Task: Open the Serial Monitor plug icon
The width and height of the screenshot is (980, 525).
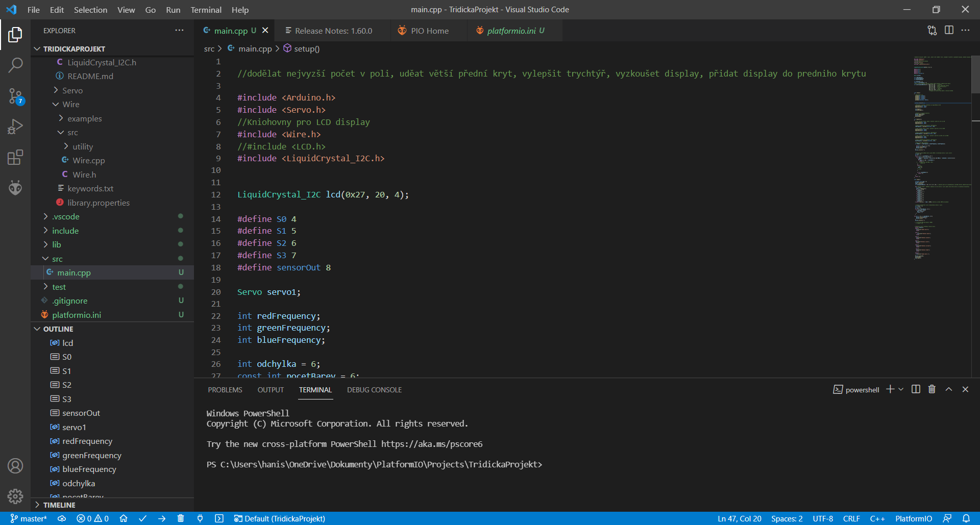Action: [x=200, y=518]
